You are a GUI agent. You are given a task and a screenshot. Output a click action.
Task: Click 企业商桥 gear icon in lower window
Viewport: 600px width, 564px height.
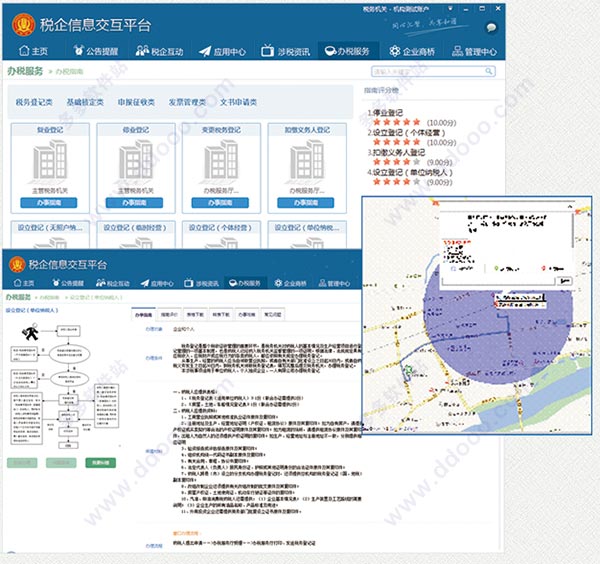278,283
